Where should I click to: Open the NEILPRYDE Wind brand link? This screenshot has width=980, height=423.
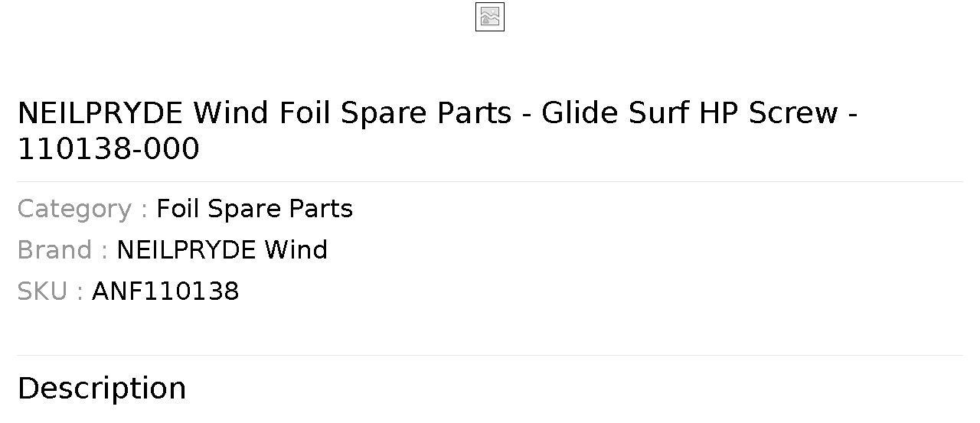coord(222,250)
